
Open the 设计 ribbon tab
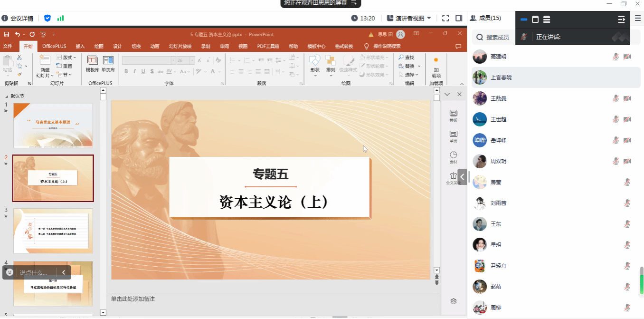pos(117,46)
